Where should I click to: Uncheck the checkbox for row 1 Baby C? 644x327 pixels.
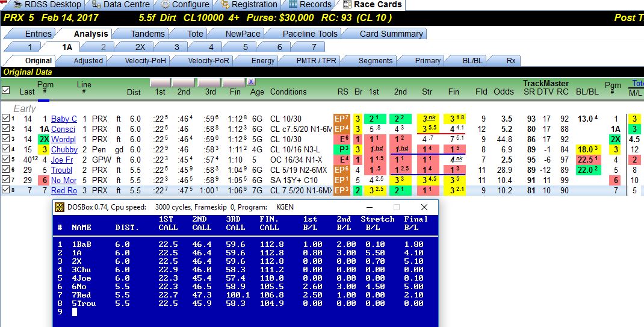point(5,119)
